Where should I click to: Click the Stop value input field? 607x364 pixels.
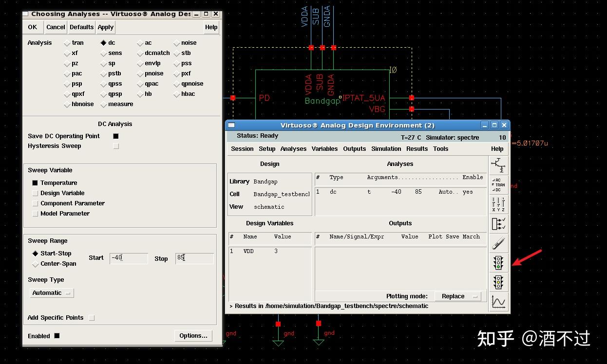(194, 258)
